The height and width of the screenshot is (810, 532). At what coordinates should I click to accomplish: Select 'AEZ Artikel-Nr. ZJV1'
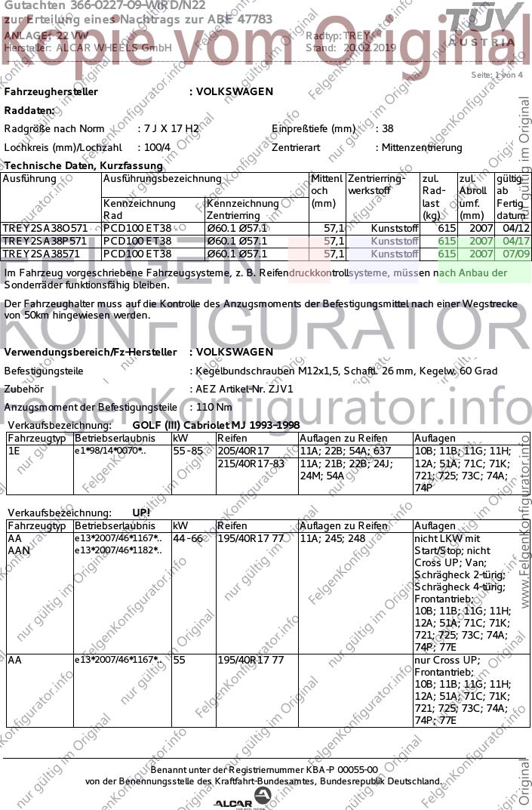pos(244,389)
